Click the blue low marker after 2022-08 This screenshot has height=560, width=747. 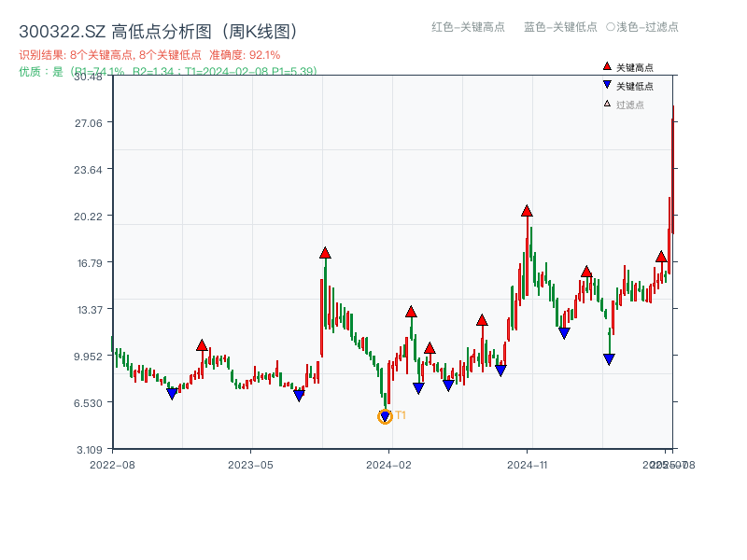point(172,394)
